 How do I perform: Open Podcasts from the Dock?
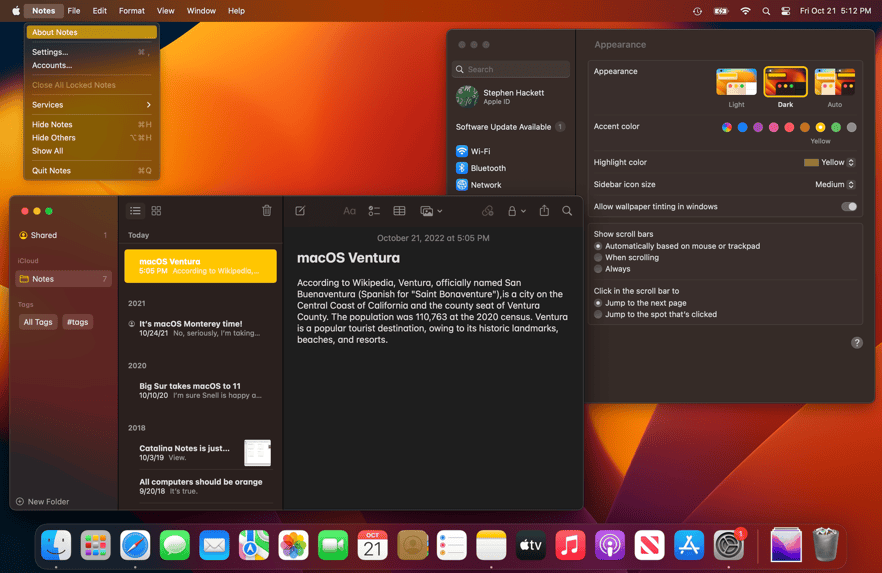pos(610,545)
